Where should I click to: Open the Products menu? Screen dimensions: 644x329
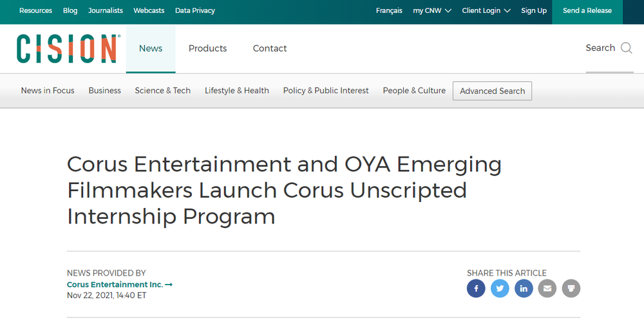[x=207, y=48]
